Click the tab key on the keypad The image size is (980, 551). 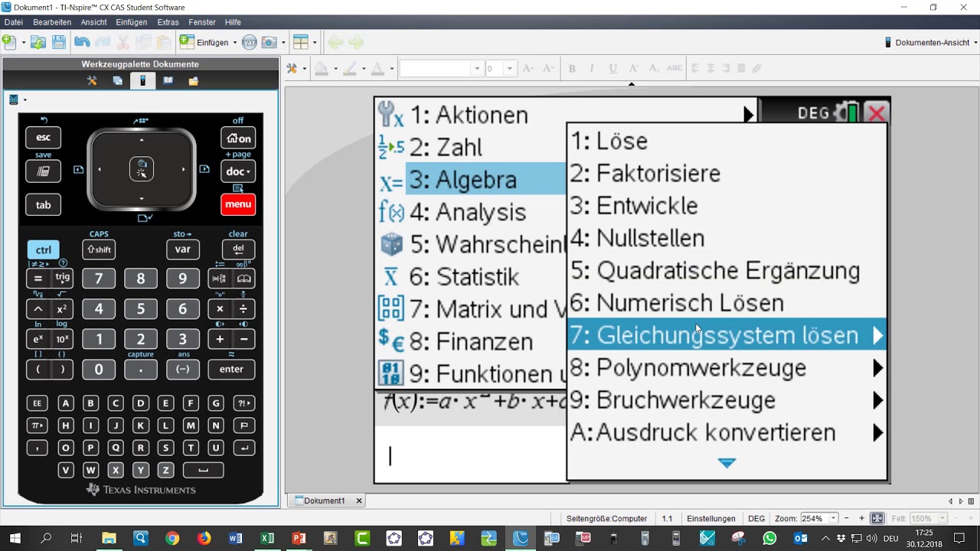pos(43,204)
